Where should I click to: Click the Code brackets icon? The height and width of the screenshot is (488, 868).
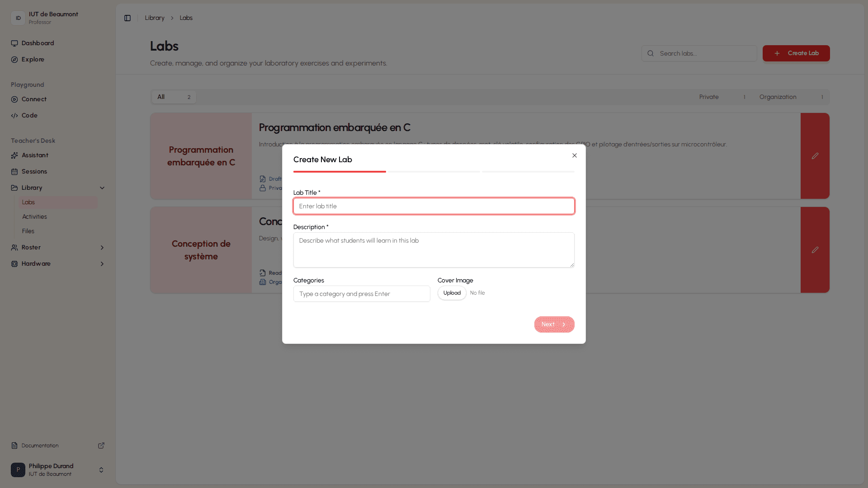[14, 116]
